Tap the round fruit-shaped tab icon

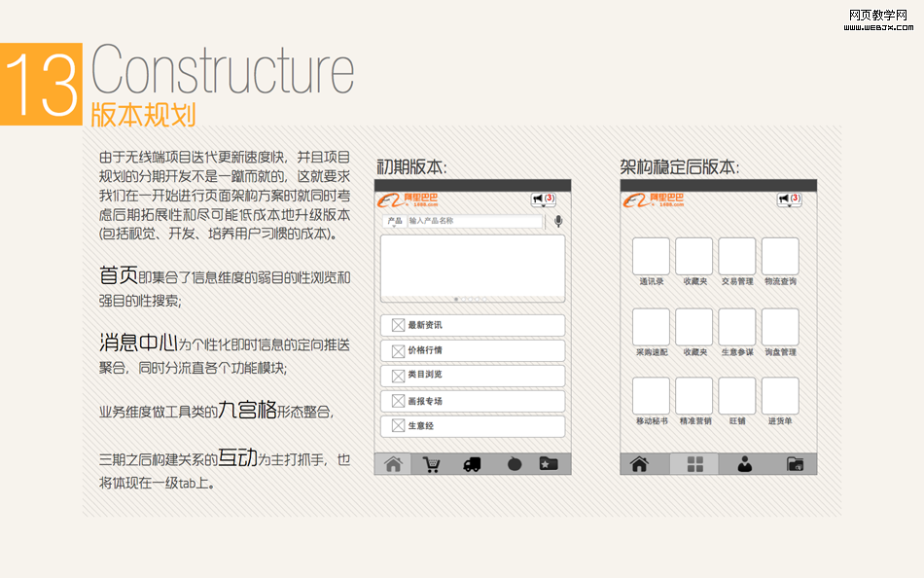coord(514,464)
